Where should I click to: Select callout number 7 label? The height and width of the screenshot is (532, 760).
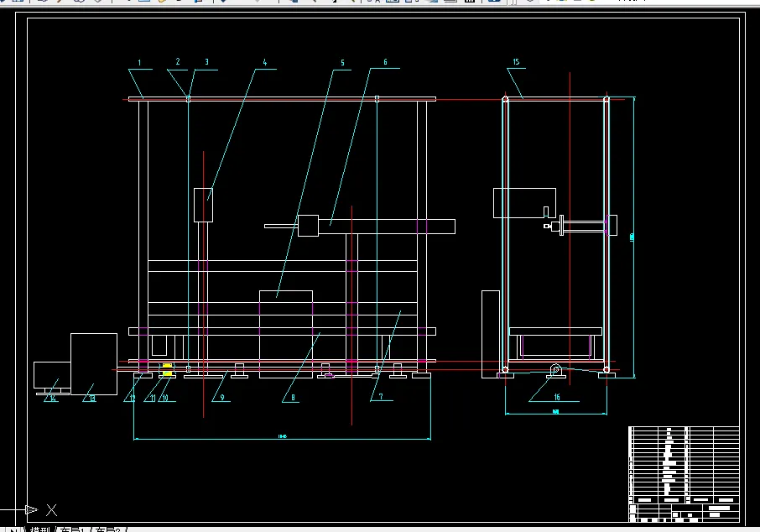[x=381, y=397]
